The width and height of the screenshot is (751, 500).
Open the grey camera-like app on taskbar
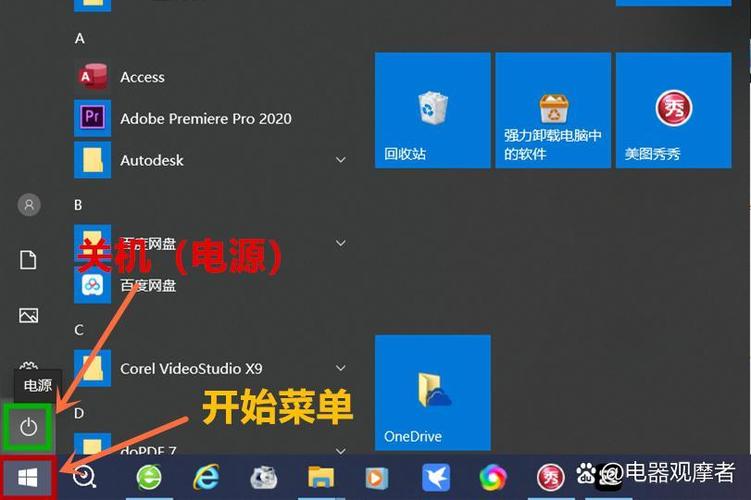point(263,477)
